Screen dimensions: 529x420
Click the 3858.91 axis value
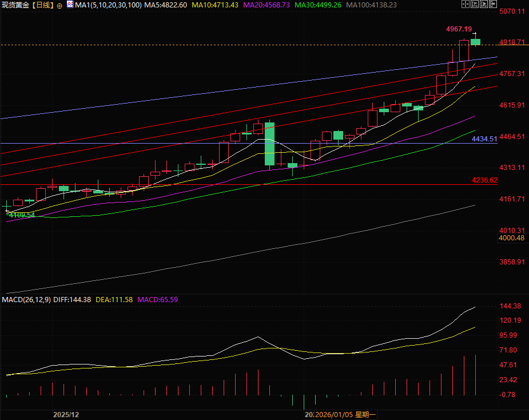coord(512,261)
